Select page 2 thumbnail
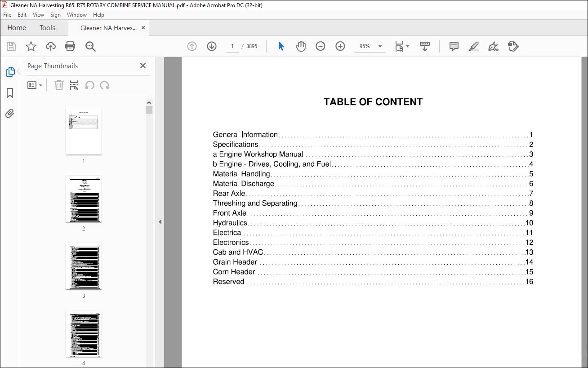 [x=84, y=199]
